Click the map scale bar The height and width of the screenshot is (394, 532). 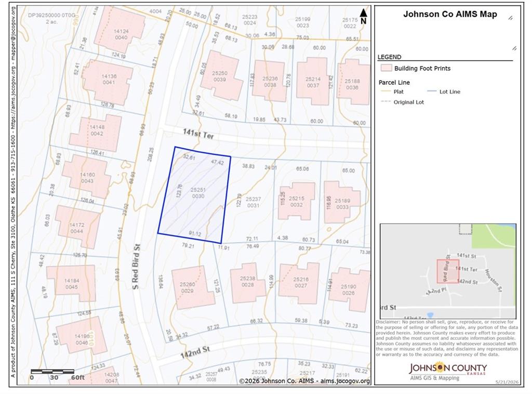point(52,372)
